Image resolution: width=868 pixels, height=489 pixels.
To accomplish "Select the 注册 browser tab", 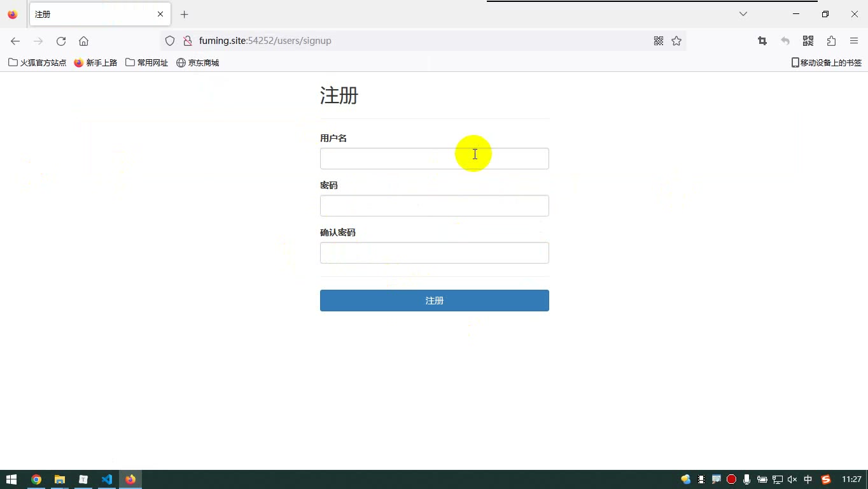I will point(100,14).
